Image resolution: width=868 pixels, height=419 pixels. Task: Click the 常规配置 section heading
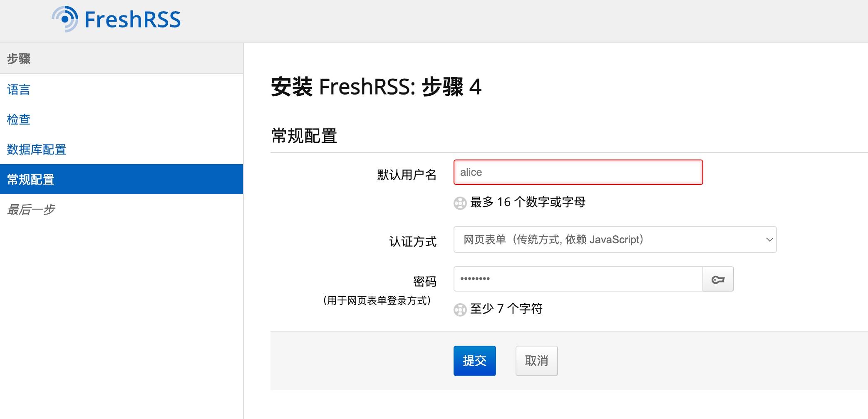point(304,135)
